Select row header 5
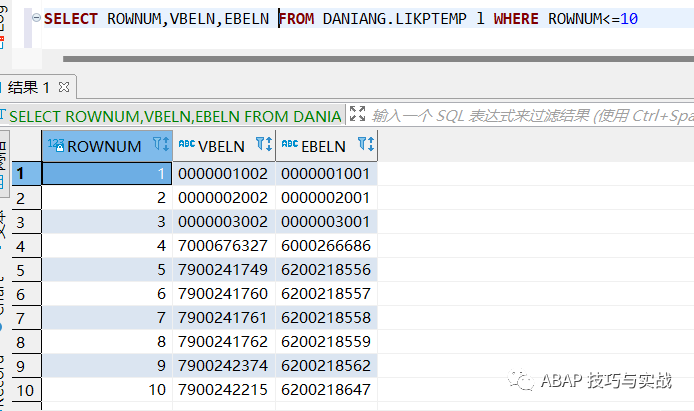Screen dimensions: 694x411 coord(27,269)
